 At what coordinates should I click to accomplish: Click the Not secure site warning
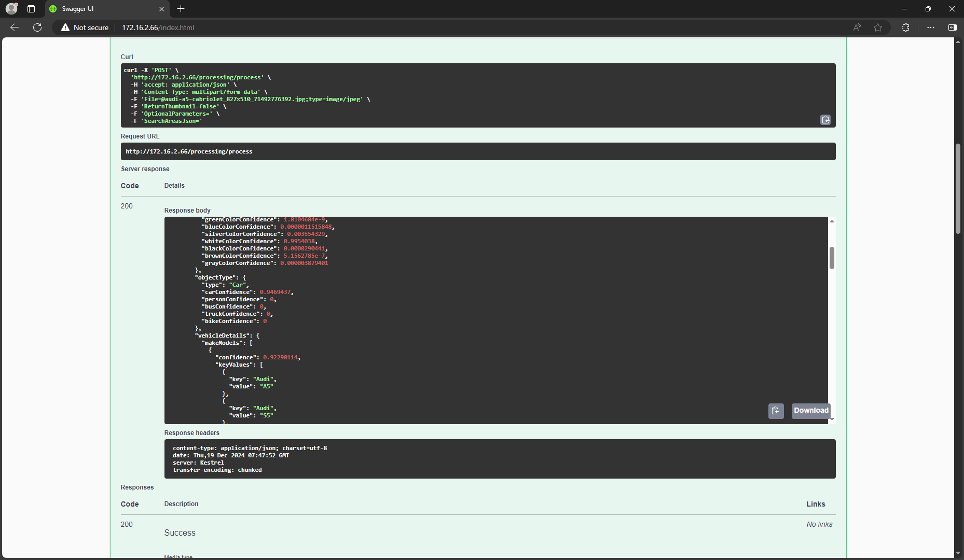(85, 27)
